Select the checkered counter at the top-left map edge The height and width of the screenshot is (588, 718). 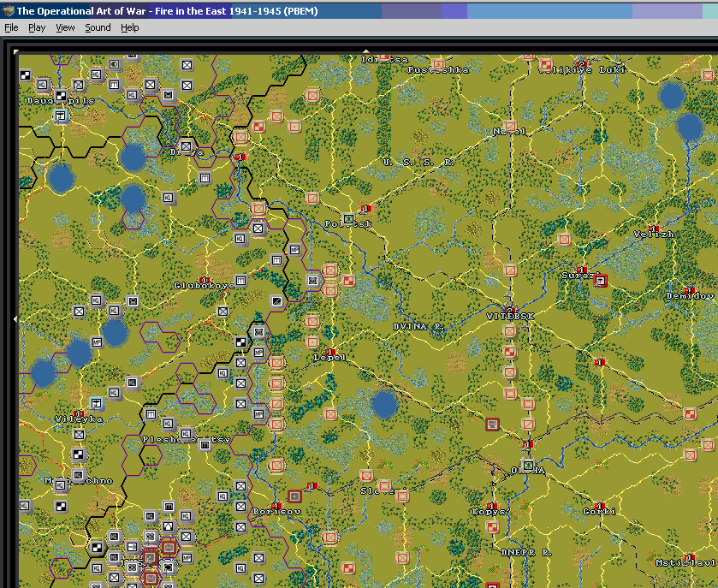click(x=25, y=75)
